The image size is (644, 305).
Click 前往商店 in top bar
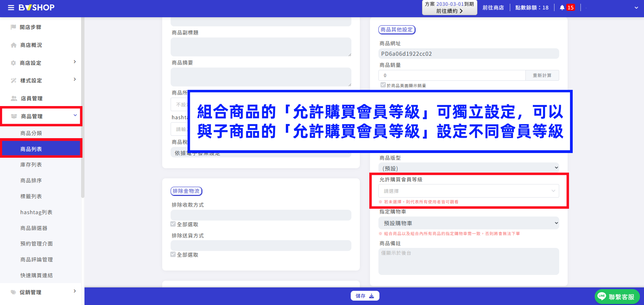(493, 7)
